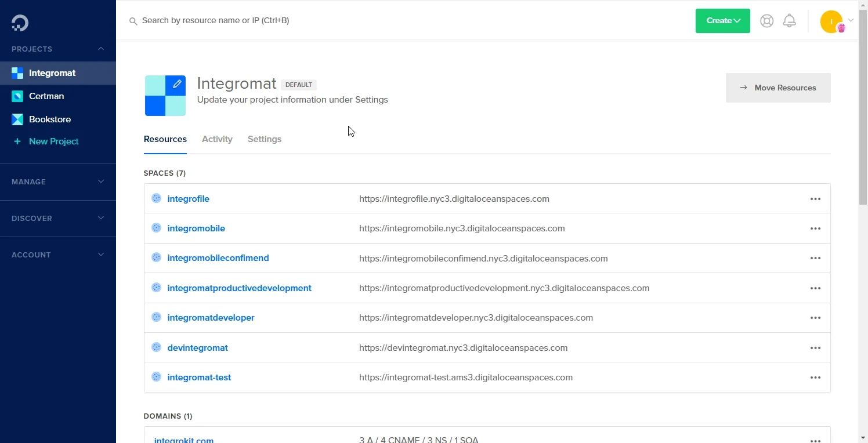
Task: Open the notifications bell icon
Action: 789,21
